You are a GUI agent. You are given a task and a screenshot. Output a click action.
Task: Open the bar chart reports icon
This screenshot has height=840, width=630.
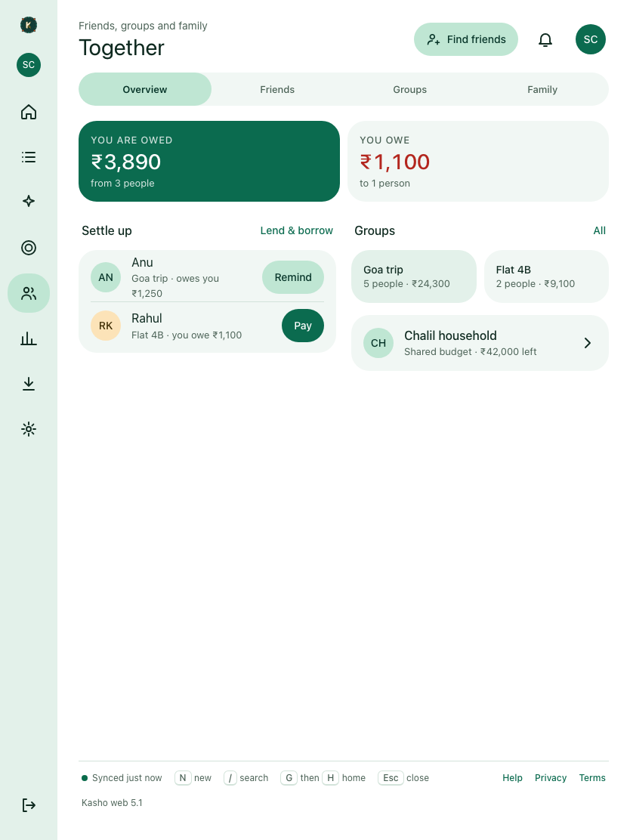pyautogui.click(x=29, y=338)
